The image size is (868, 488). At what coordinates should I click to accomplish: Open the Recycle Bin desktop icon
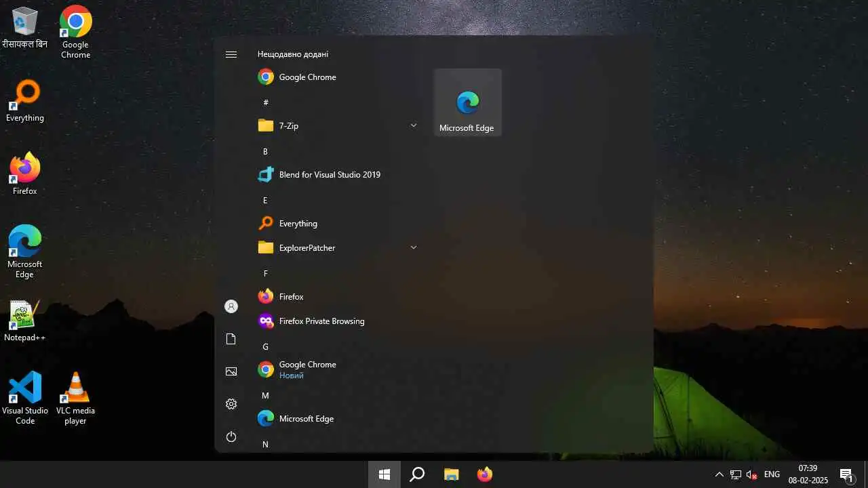point(24,28)
